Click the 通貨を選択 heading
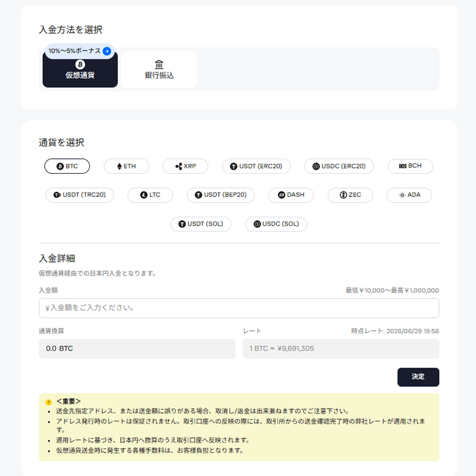Screen dimensions: 476x476 click(61, 142)
